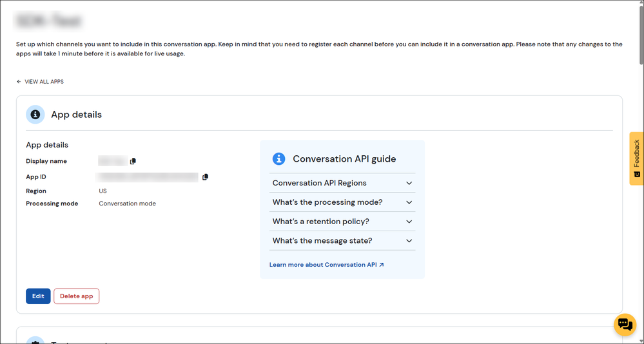Copy the Display name value
This screenshot has width=644, height=344.
(x=133, y=161)
